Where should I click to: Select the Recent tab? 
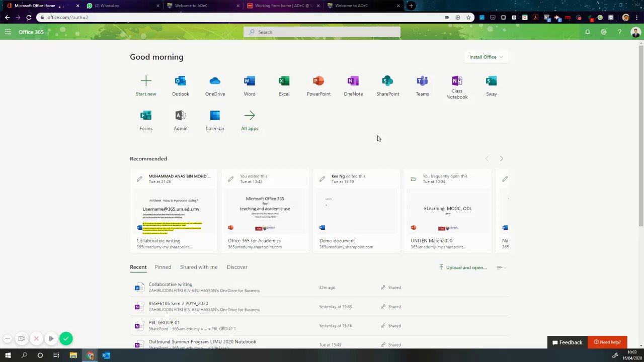tap(138, 267)
